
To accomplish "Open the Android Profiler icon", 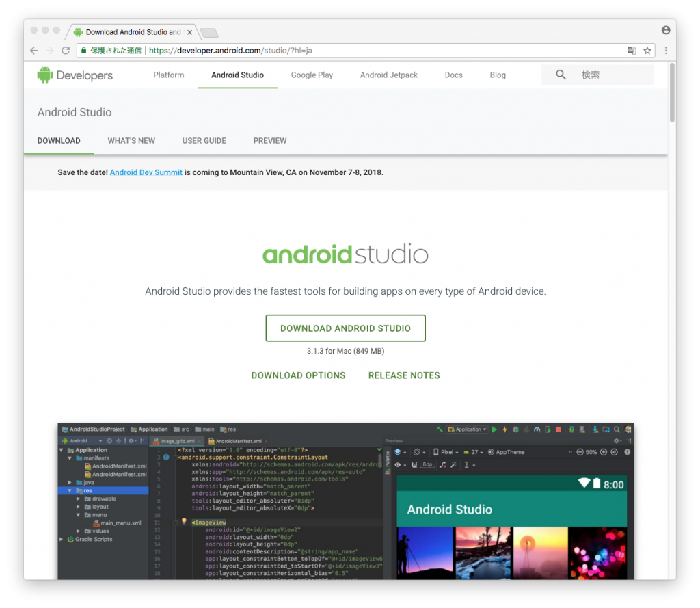I will [538, 429].
